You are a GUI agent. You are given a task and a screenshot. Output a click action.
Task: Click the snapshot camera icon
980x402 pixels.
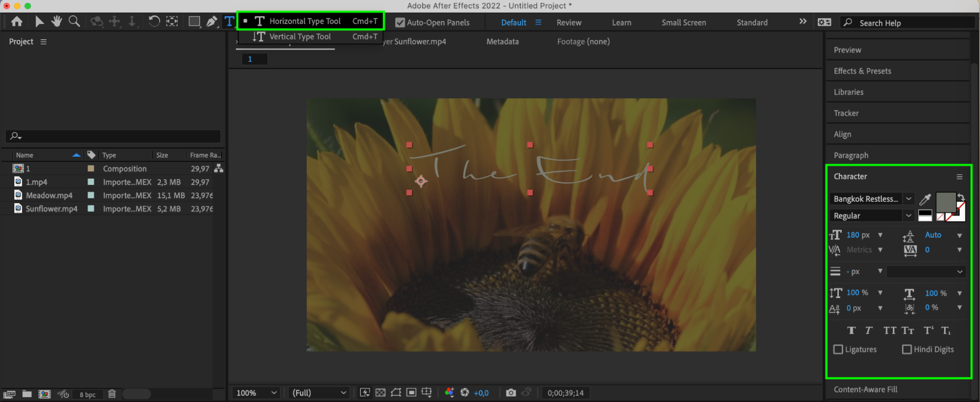point(511,393)
